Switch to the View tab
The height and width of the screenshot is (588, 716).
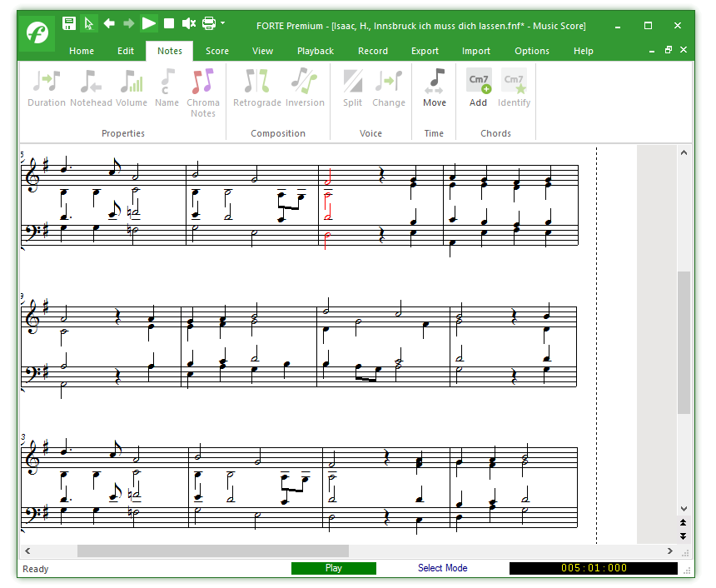(262, 51)
